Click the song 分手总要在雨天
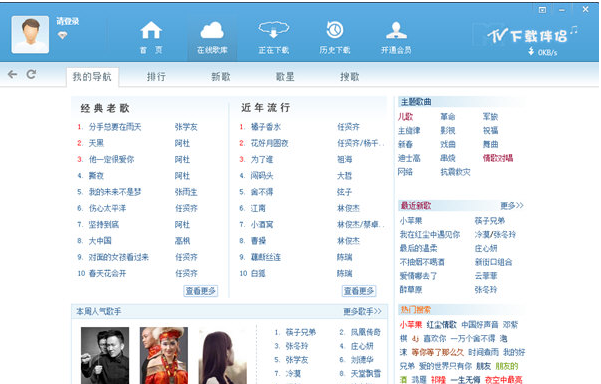Viewport: 601px width, 384px height. point(115,127)
